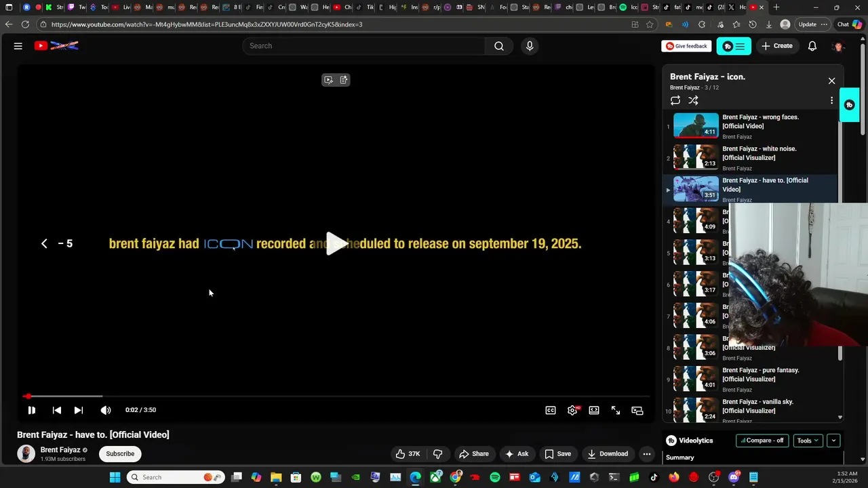This screenshot has height=488, width=868.
Task: Open the account avatar menu
Action: pos(838,46)
